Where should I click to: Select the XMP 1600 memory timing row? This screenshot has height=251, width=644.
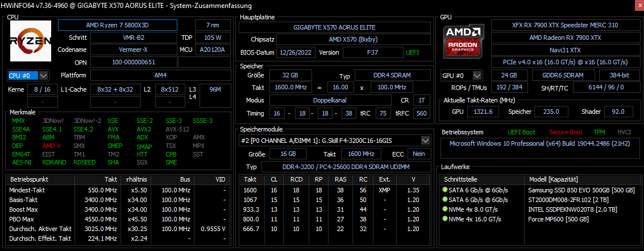[x=334, y=190]
